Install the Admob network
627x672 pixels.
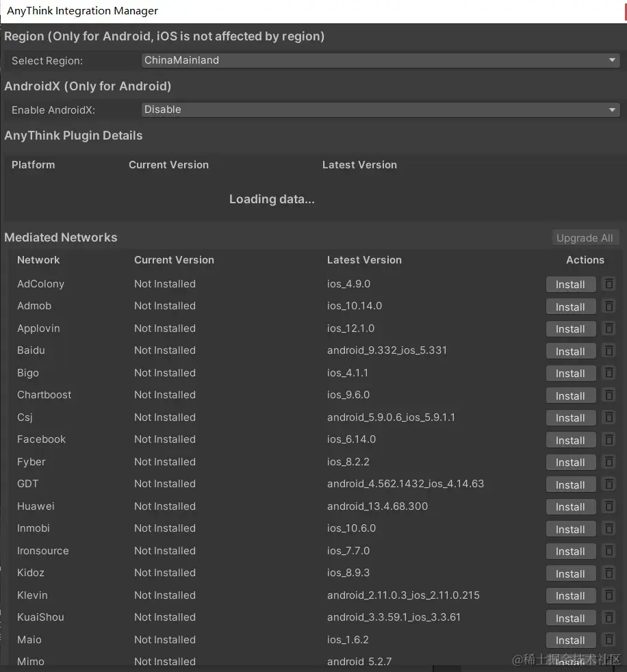[570, 307]
